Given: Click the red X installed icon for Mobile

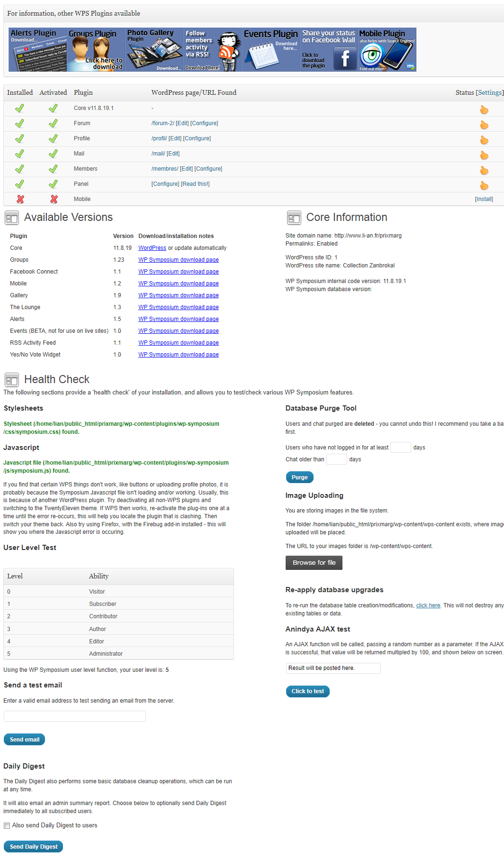Looking at the screenshot, I should (20, 199).
